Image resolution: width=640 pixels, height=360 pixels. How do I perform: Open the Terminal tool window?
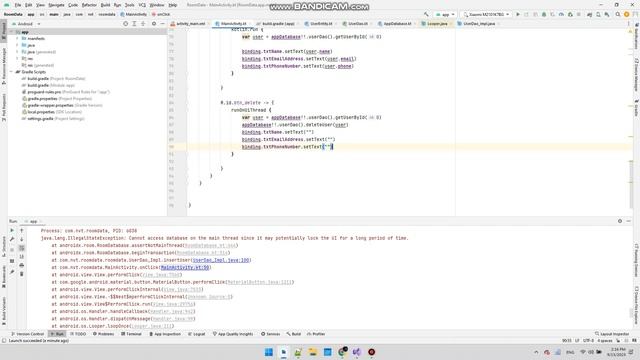pos(131,334)
